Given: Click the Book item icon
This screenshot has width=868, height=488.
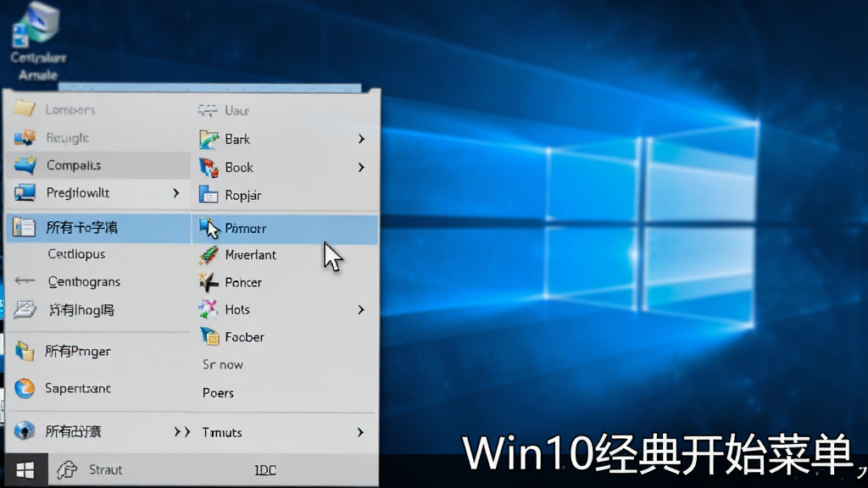Looking at the screenshot, I should [209, 167].
